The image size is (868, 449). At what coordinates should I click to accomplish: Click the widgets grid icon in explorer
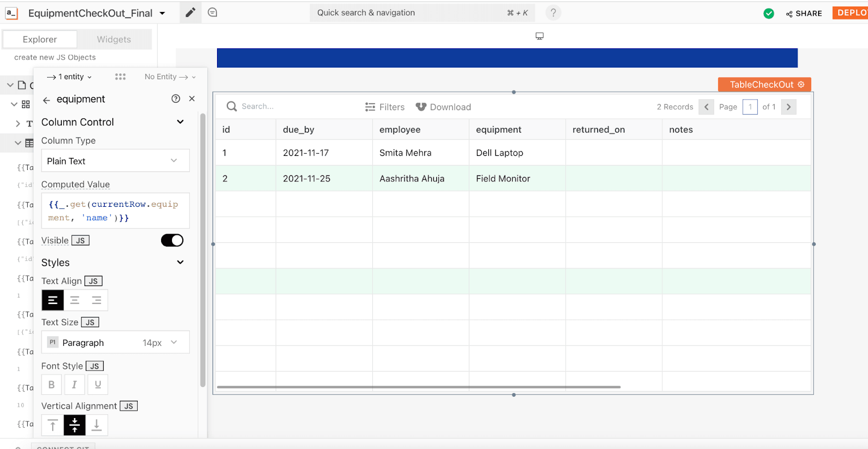point(25,104)
